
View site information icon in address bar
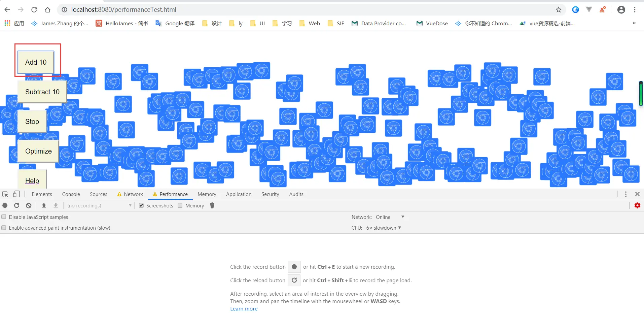click(64, 10)
